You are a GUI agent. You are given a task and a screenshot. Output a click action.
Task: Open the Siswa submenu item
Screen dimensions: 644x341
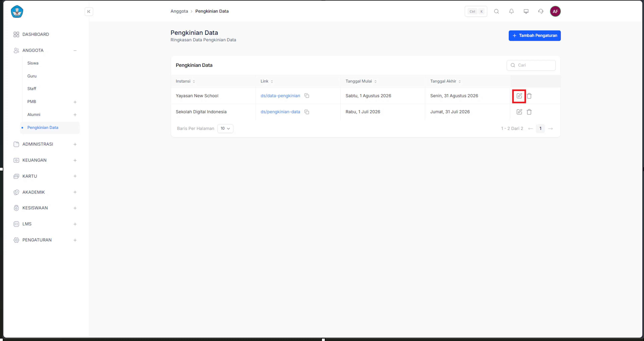click(x=33, y=63)
